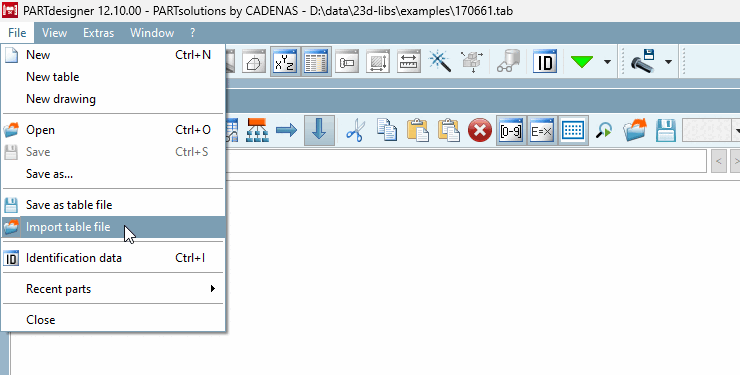
Task: Choose Open in the File menu
Action: pyautogui.click(x=113, y=130)
